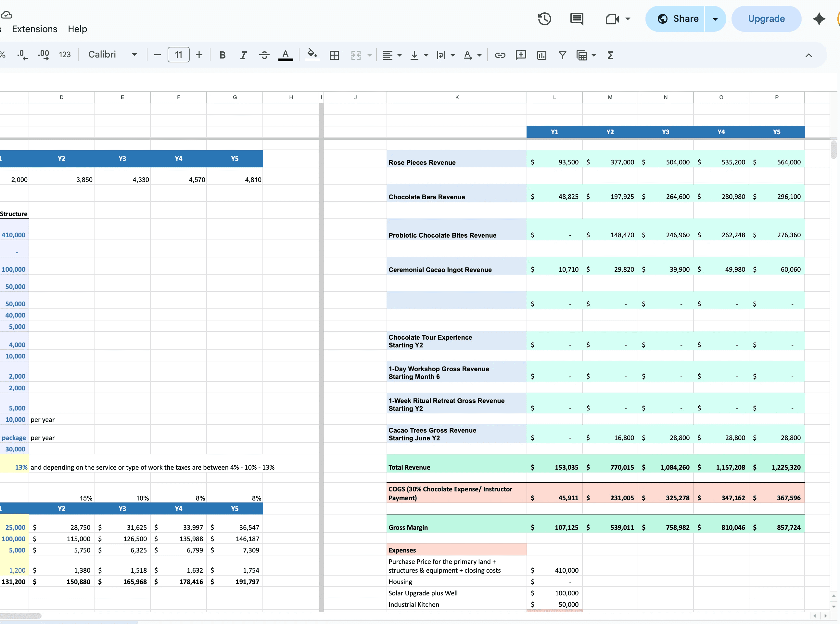Click the functions sigma icon

pos(610,55)
